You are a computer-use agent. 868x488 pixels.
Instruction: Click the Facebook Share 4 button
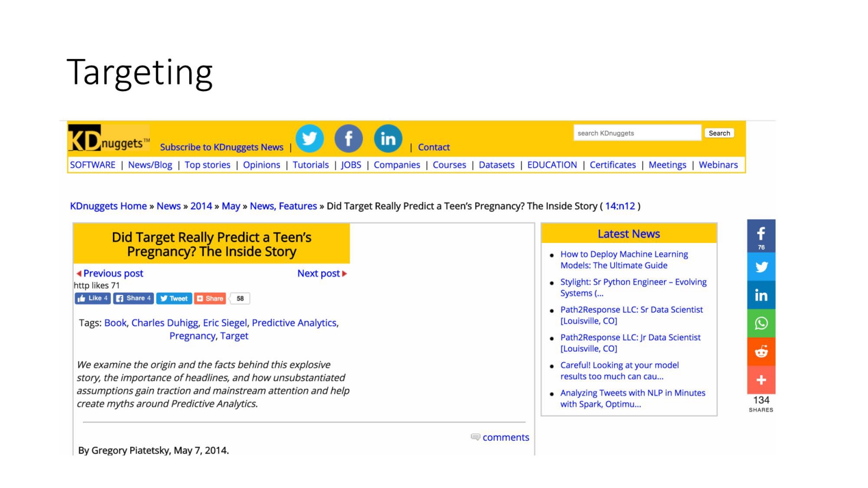tap(133, 298)
